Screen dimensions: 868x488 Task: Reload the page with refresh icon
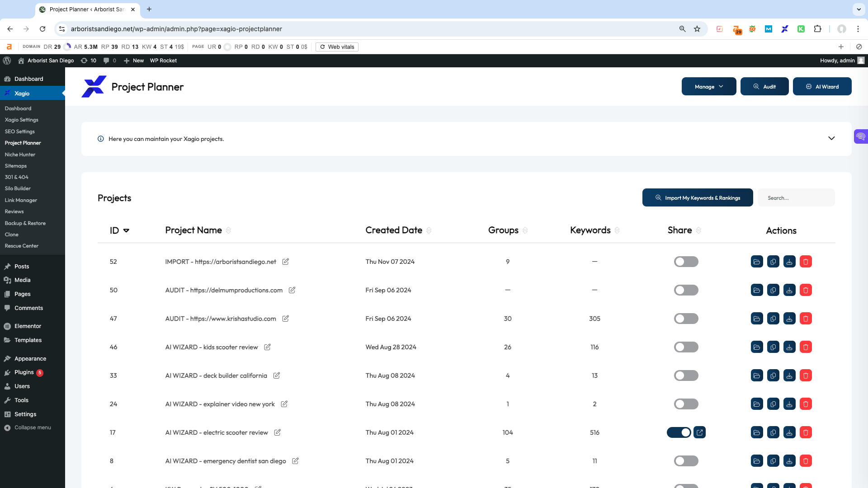coord(42,29)
